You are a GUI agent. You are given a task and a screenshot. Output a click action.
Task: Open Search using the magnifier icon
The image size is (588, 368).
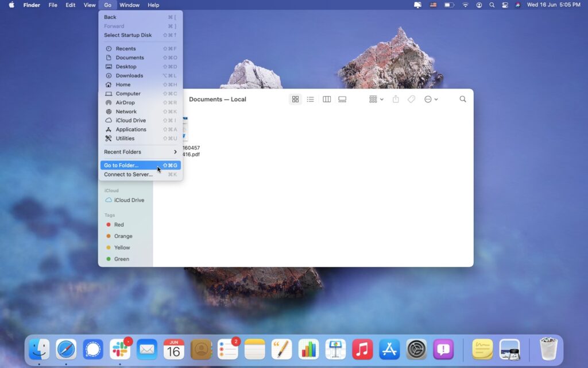(x=463, y=99)
